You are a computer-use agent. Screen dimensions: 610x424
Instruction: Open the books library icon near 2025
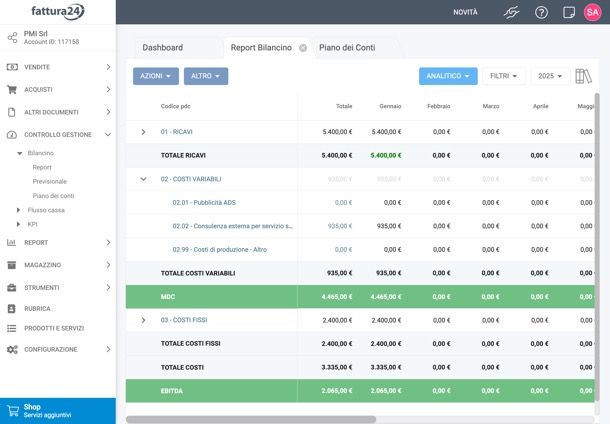pos(584,76)
